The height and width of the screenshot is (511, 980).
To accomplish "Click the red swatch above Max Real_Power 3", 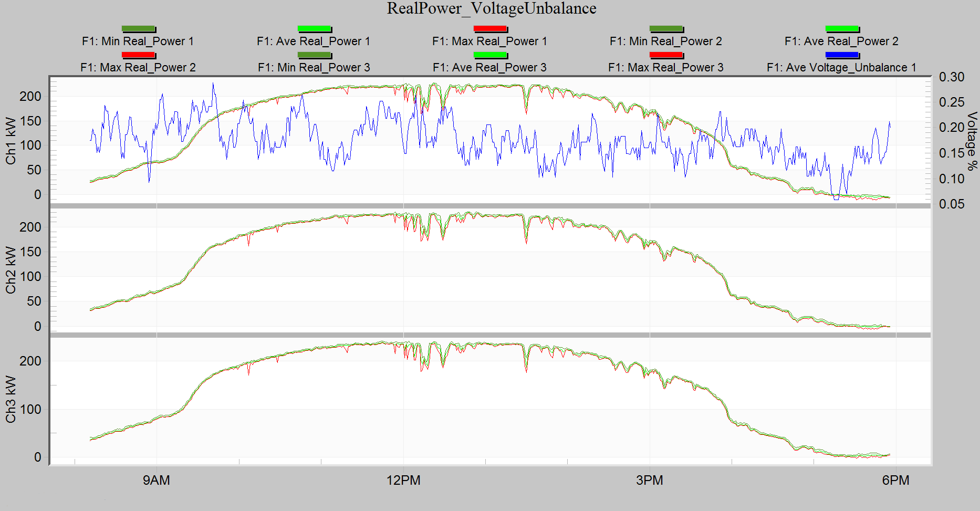I will (x=666, y=55).
